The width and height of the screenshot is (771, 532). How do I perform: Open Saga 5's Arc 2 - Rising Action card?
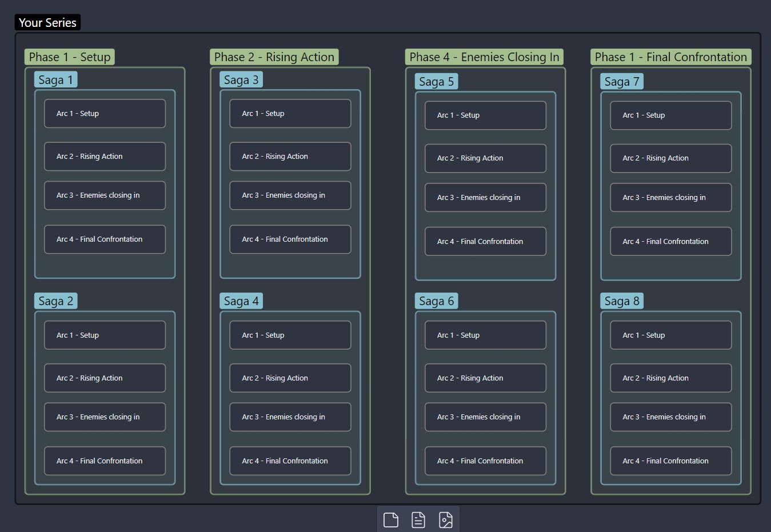(x=486, y=158)
